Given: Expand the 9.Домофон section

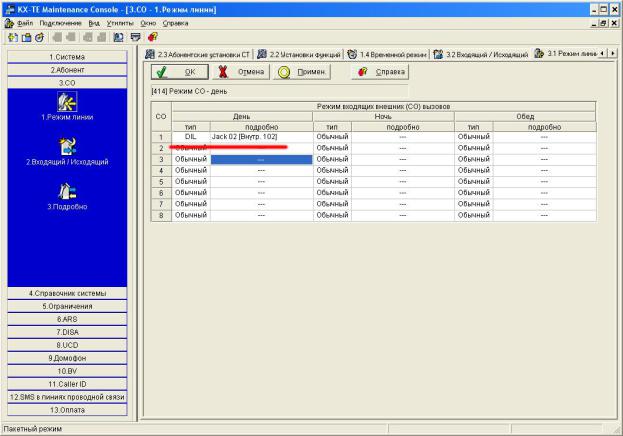Looking at the screenshot, I should [x=67, y=358].
